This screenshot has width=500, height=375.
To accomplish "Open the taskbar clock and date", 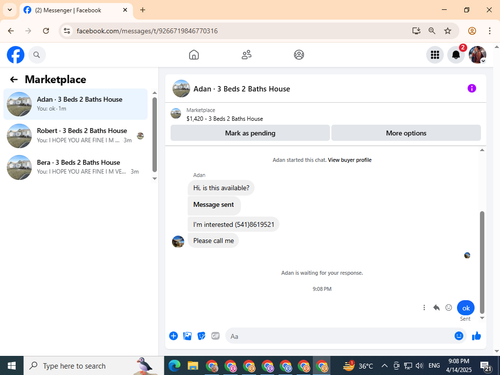I will pos(459,366).
